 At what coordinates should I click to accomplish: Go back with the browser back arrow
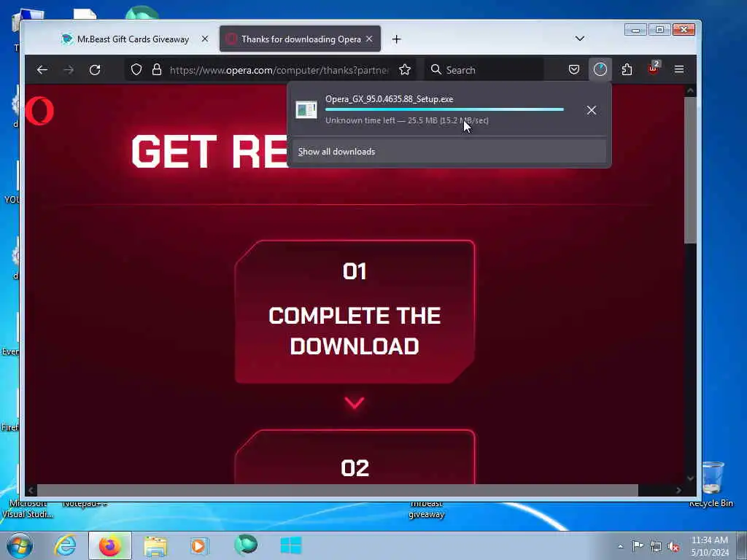[42, 70]
